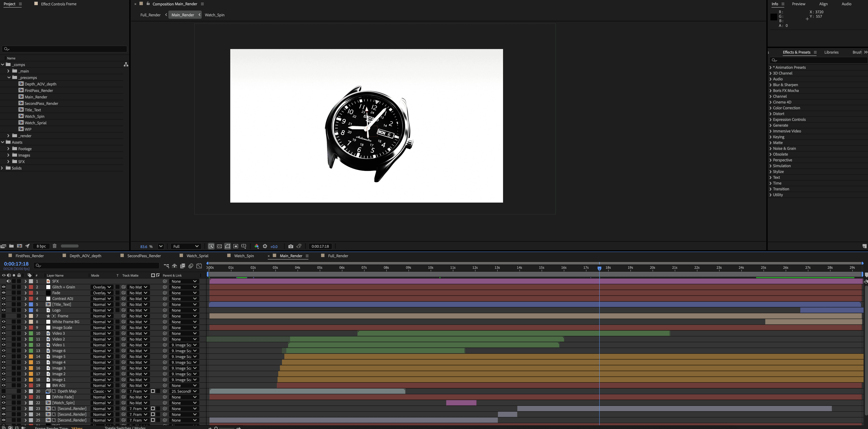This screenshot has width=868, height=429.
Task: Enable motion blur switch icon in timeline
Action: point(191,266)
